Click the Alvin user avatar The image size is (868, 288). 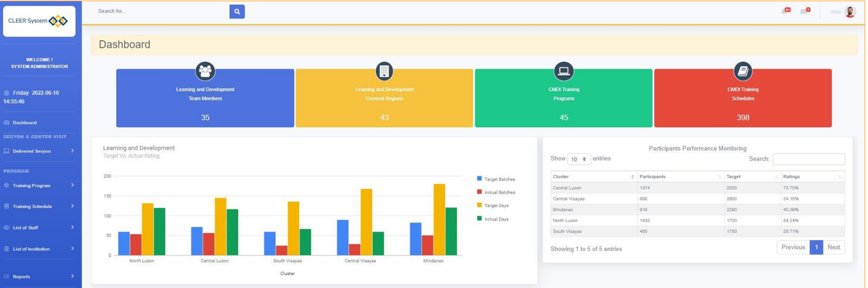coord(850,11)
